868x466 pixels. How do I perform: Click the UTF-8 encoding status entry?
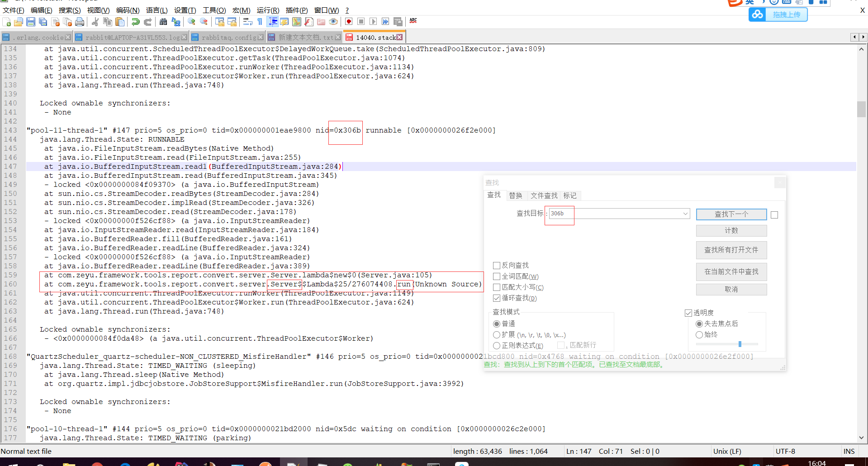point(785,452)
